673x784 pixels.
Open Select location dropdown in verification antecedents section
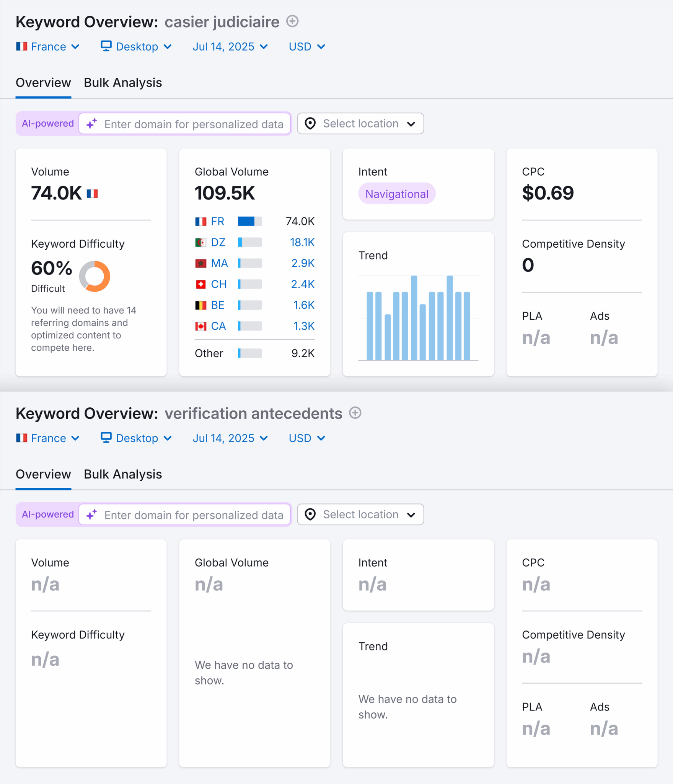pyautogui.click(x=360, y=514)
